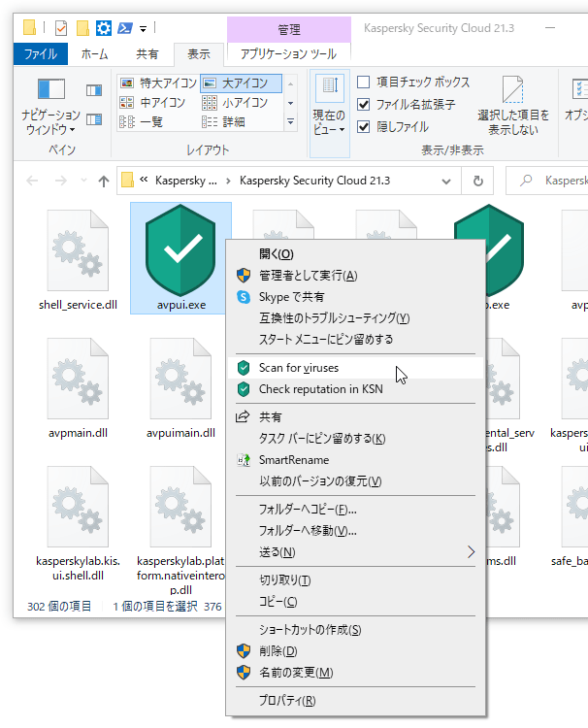Screen dimensions: 588x728
Task: Select the 中アイコン layout option
Action: click(x=152, y=103)
